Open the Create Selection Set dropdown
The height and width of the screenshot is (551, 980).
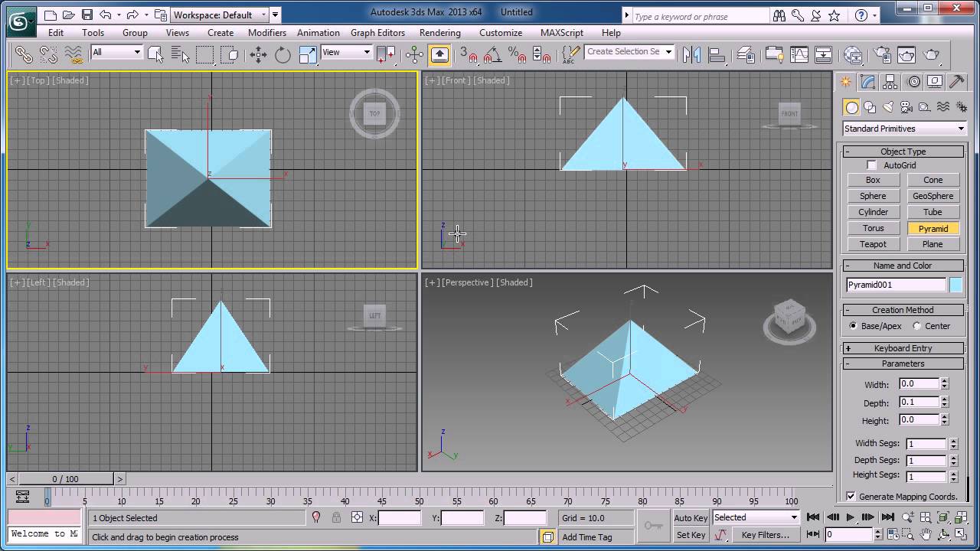629,52
